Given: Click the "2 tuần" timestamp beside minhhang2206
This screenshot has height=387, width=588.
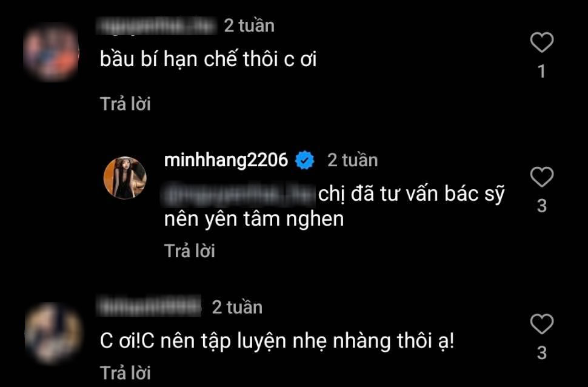Looking at the screenshot, I should click(x=353, y=160).
